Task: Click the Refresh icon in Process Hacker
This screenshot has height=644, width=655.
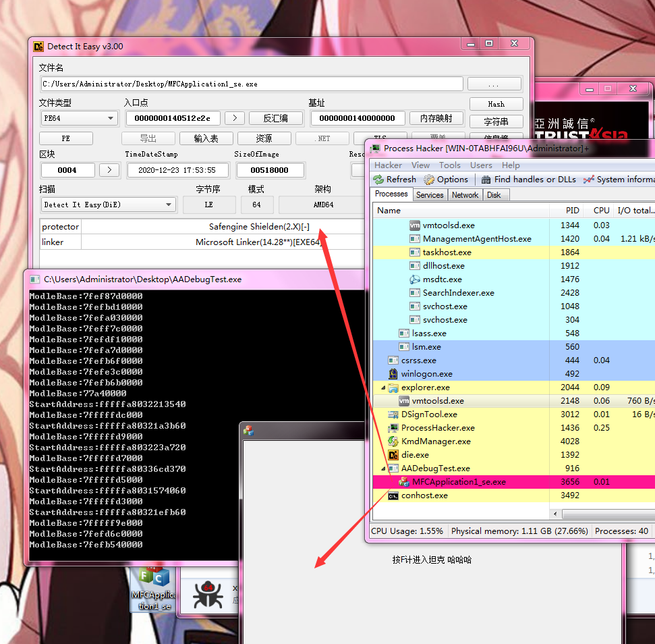Action: [378, 180]
